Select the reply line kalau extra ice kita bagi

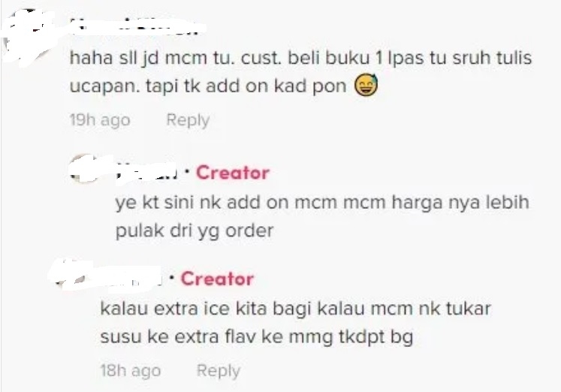tap(296, 309)
